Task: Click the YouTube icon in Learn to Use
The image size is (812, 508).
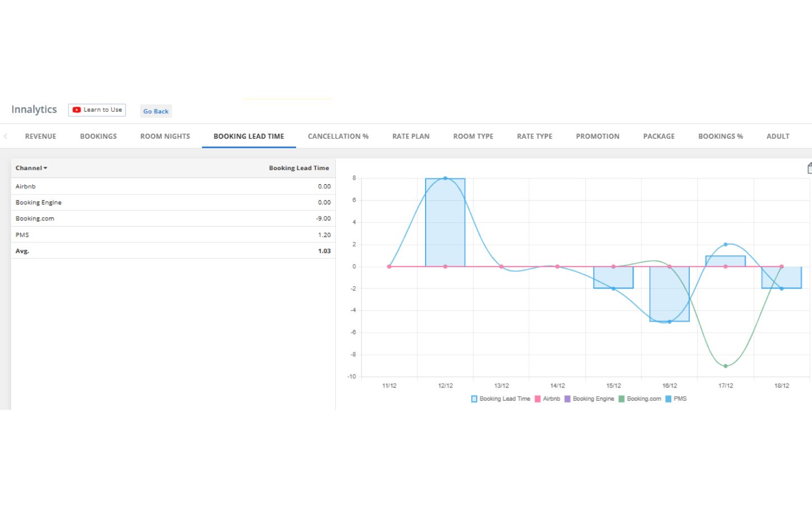Action: click(76, 110)
